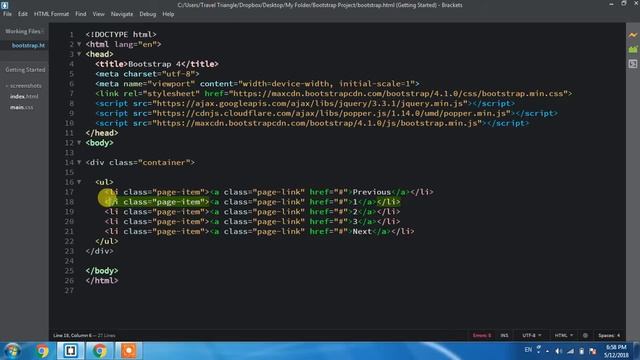Image resolution: width=640 pixels, height=360 pixels.
Task: Open the Help menu
Action: (168, 14)
